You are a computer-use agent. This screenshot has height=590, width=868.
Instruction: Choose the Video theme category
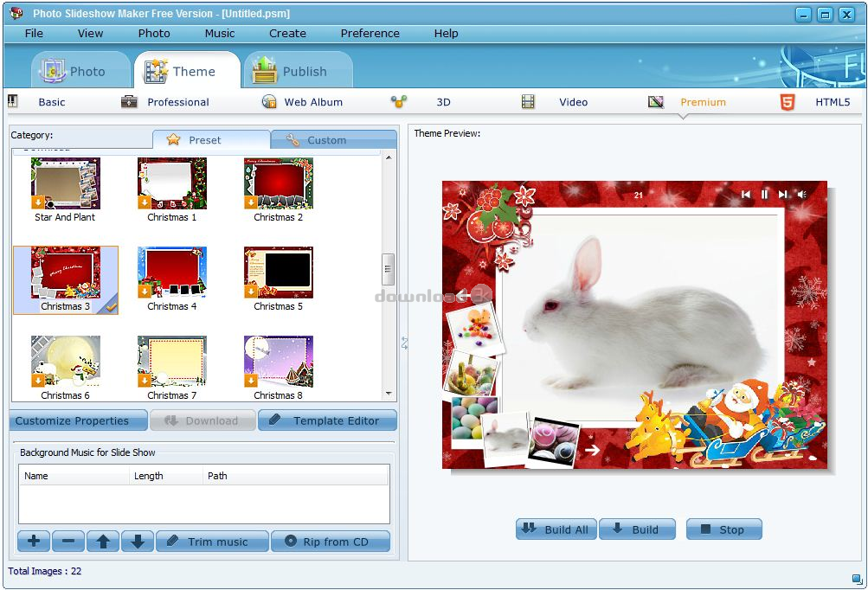[573, 102]
